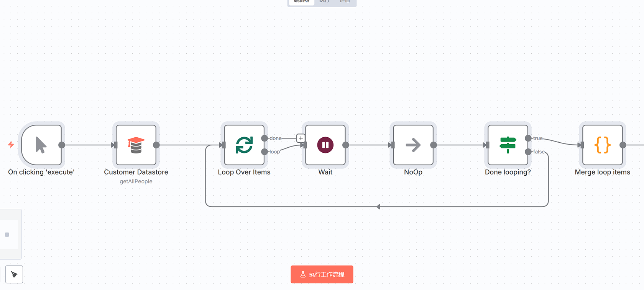Open the 评估 evaluations tab
The width and height of the screenshot is (644, 290).
[345, 2]
